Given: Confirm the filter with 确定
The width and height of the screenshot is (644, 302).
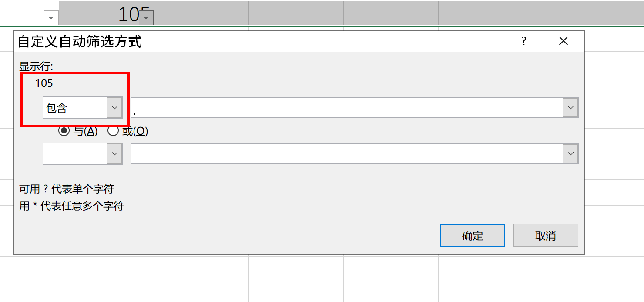Looking at the screenshot, I should click(473, 236).
